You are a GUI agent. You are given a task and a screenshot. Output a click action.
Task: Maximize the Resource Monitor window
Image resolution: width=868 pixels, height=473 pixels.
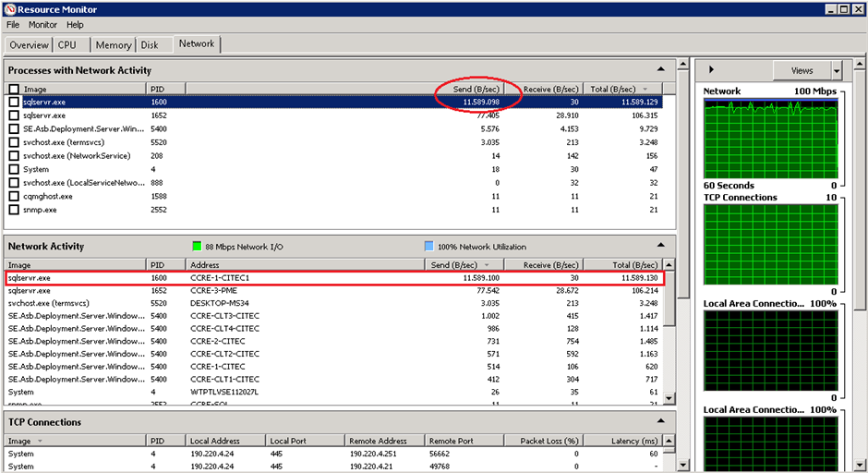point(844,9)
